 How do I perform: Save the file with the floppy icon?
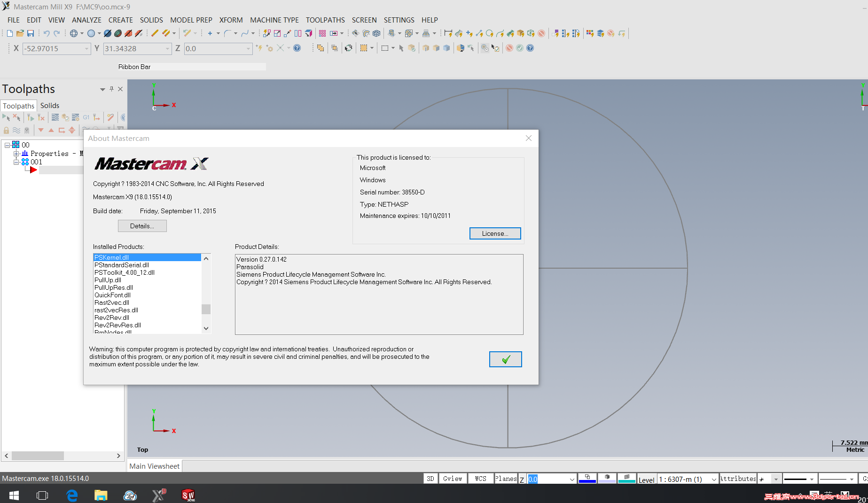point(31,33)
